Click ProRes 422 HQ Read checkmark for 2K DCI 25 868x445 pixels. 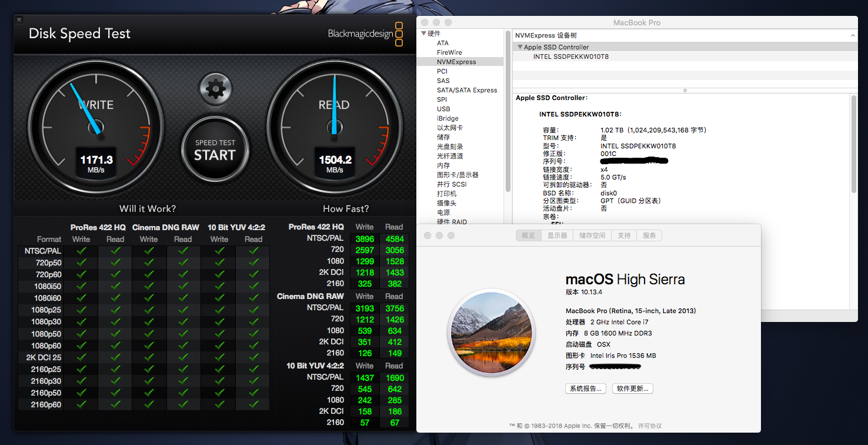pos(115,357)
